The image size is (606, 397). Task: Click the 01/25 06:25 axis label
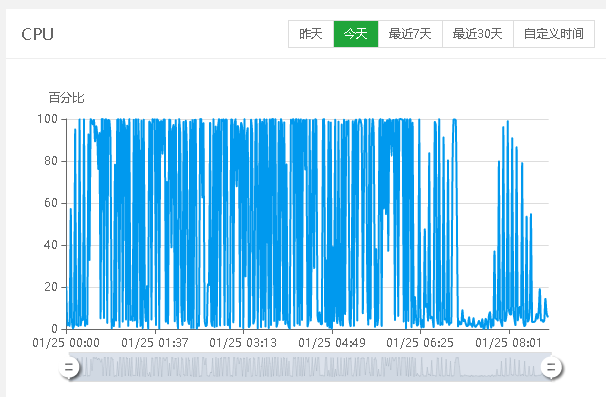[420, 343]
